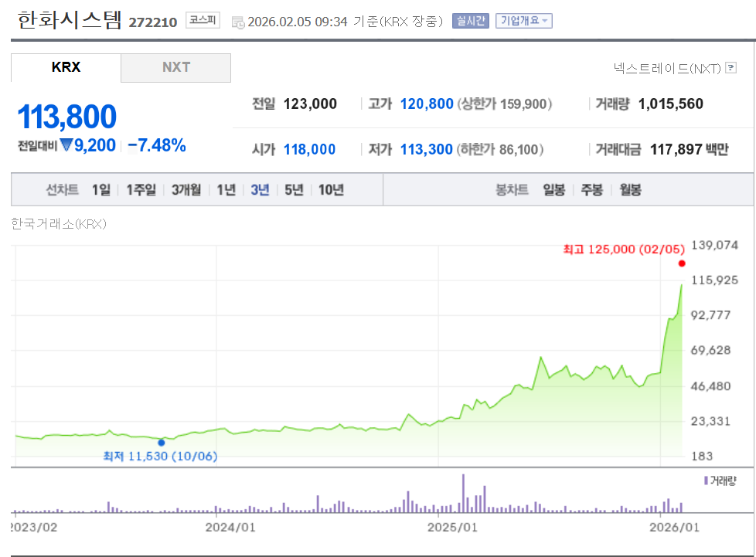Click the 69,628 y-axis value
The width and height of the screenshot is (756, 557).
point(710,350)
